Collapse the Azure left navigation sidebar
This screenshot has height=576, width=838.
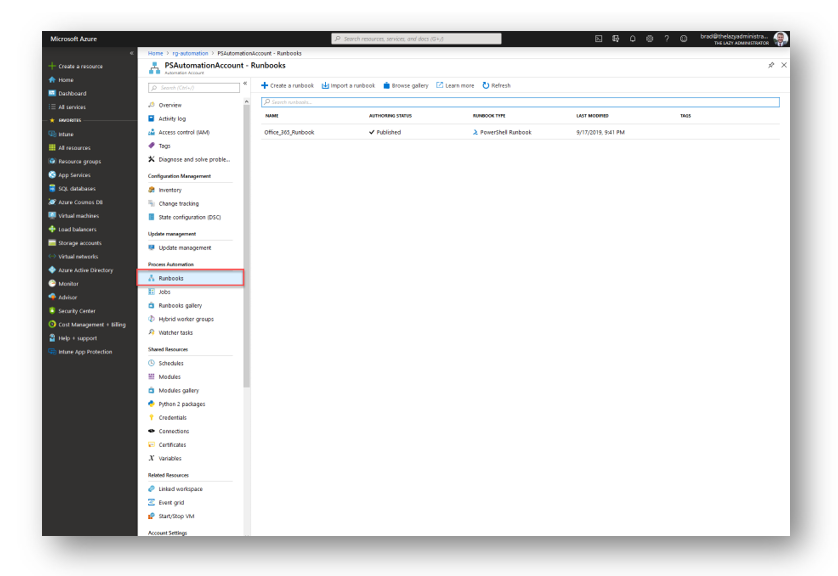coord(131,53)
